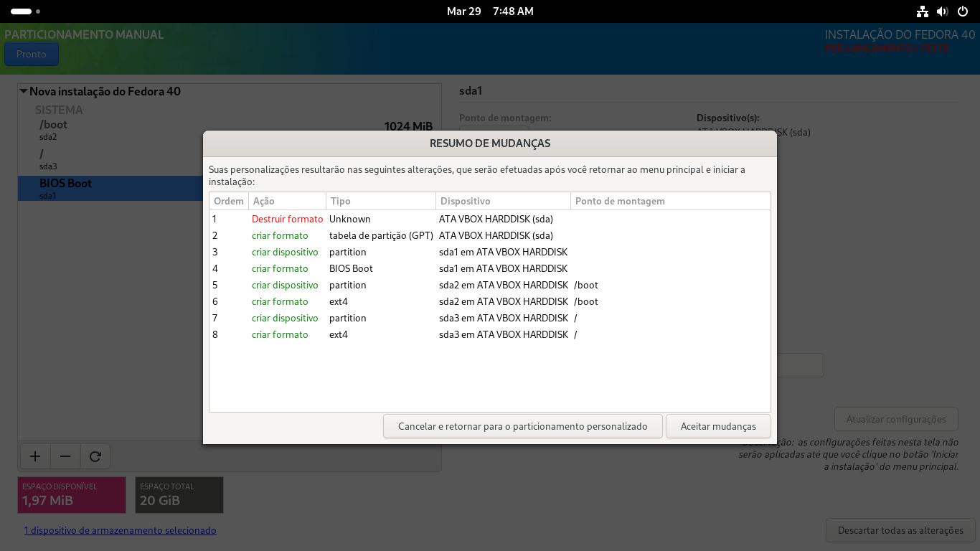
Task: Select the tabela de partição (GPT) row
Action: (490, 235)
